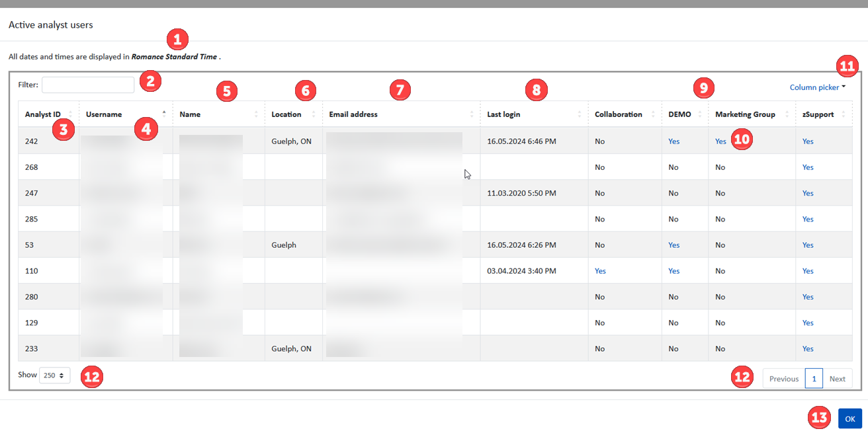Select Analyst ID cell 53
The width and height of the screenshot is (868, 437).
coord(49,245)
